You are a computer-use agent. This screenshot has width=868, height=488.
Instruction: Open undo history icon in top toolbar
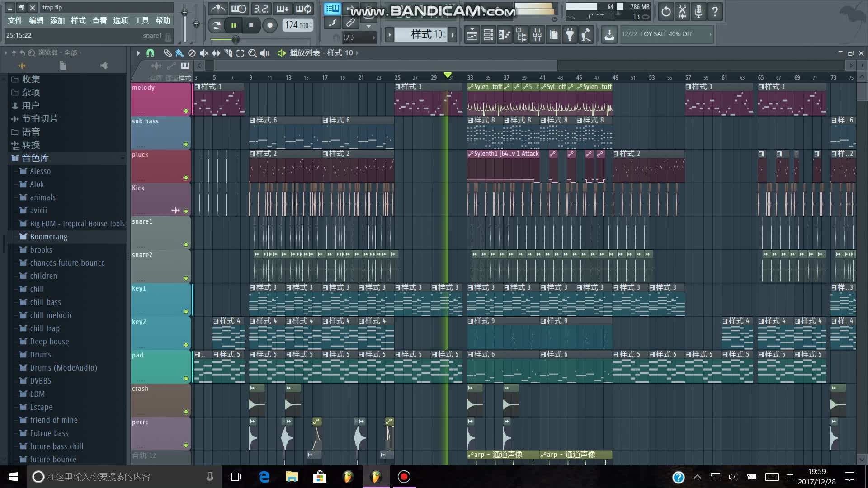666,12
